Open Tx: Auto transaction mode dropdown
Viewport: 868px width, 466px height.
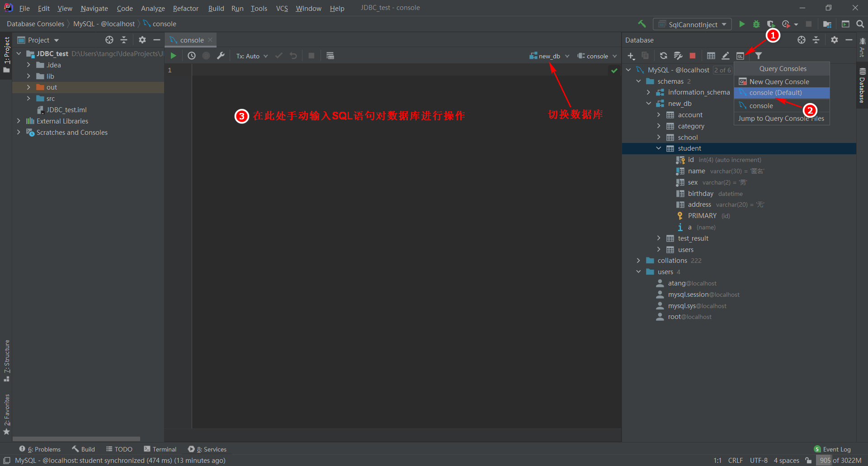pyautogui.click(x=252, y=56)
